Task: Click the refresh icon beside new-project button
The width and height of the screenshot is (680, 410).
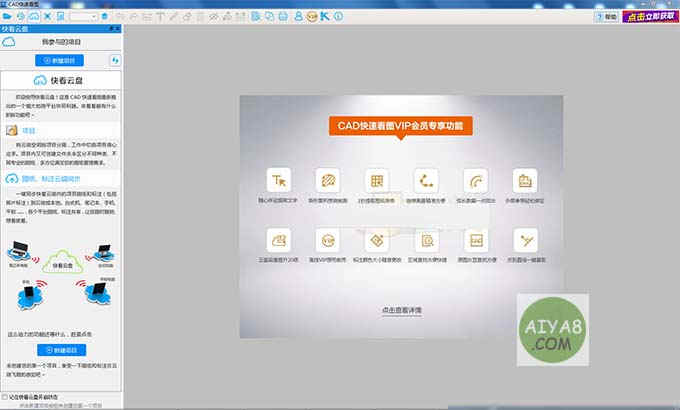Action: coord(115,60)
